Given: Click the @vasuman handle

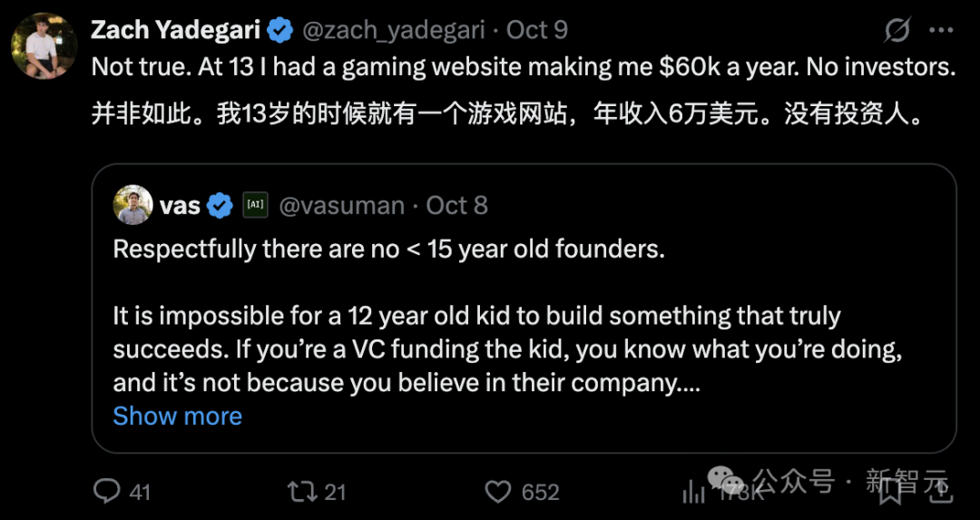Looking at the screenshot, I should 341,205.
